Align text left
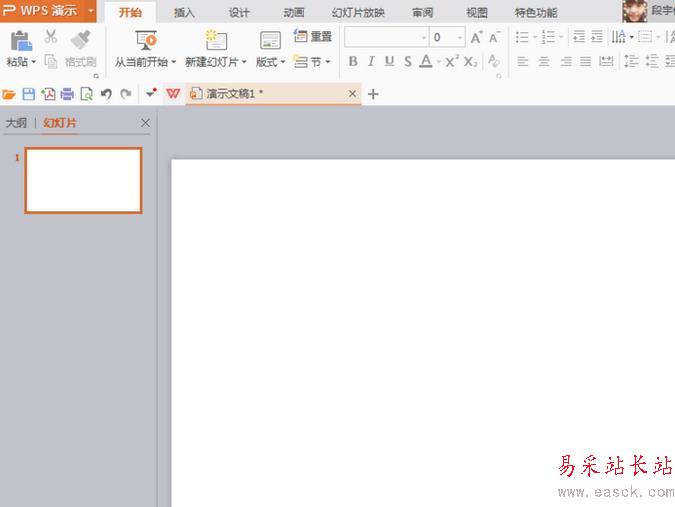675x507 pixels. (523, 62)
